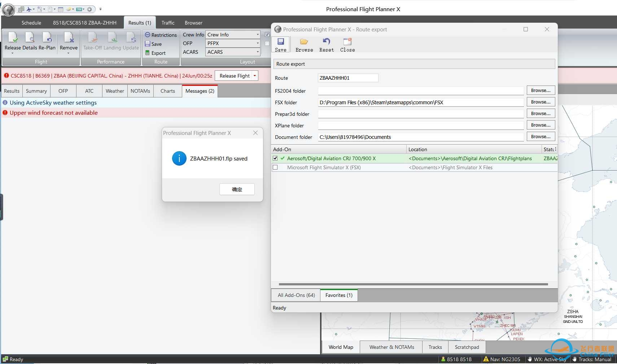617x364 pixels.
Task: Click the Release Flight button
Action: point(235,76)
